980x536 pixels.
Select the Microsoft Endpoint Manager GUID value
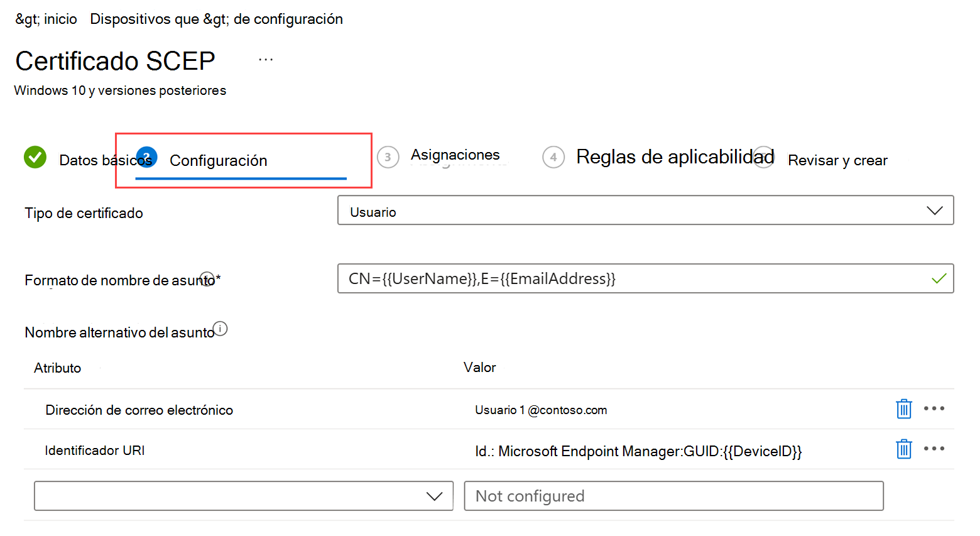pyautogui.click(x=638, y=451)
